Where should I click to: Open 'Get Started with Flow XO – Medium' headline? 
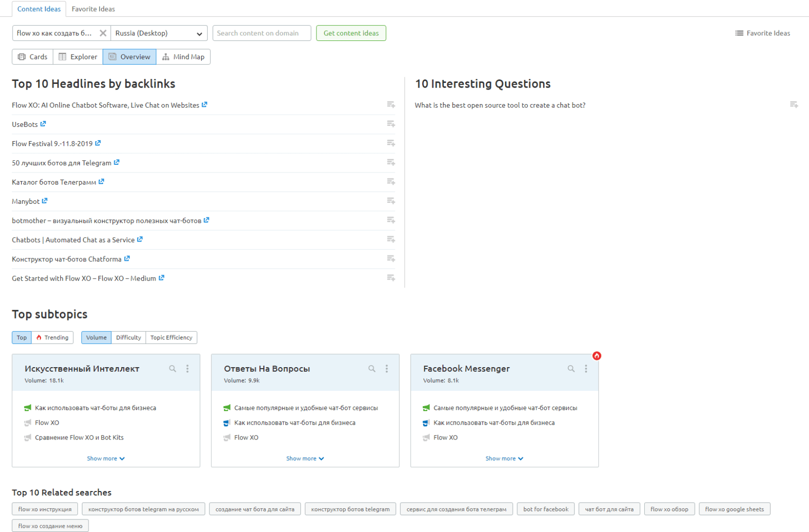(x=84, y=278)
